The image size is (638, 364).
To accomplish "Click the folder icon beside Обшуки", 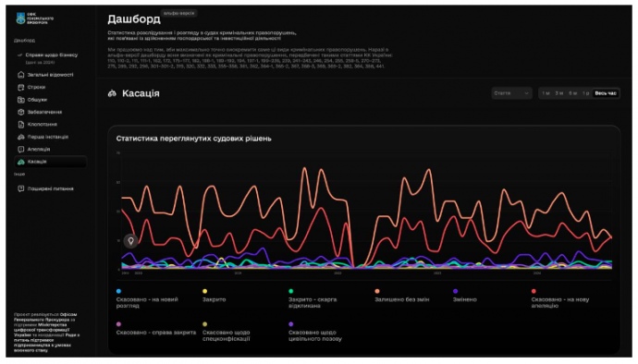I will coord(21,100).
